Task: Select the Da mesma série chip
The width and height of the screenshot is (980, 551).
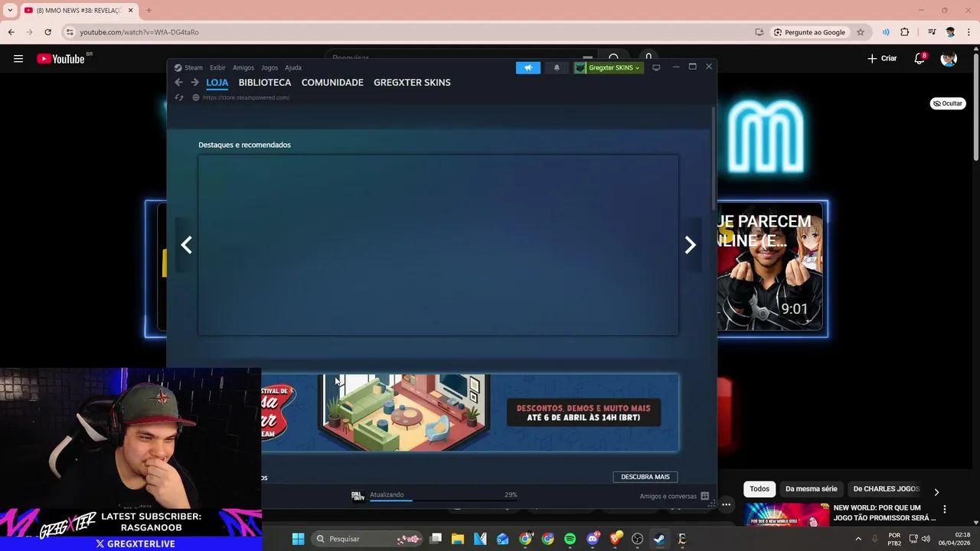Action: (811, 489)
